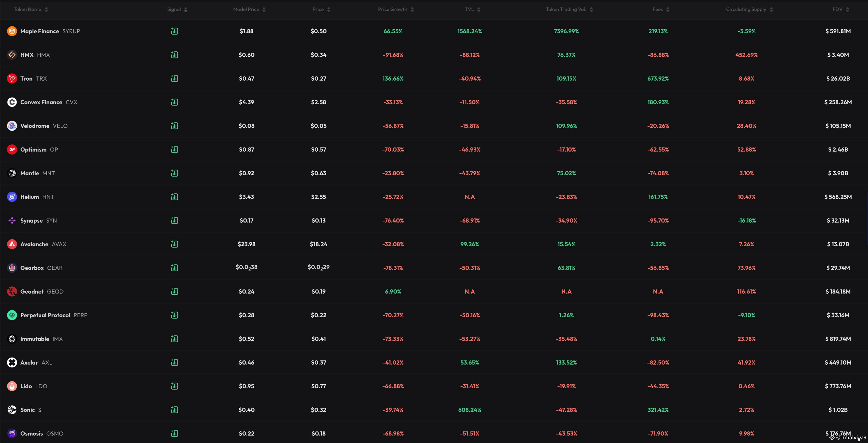Sort table by Signal arrows
Viewport: 868px width, 443px height.
(186, 10)
